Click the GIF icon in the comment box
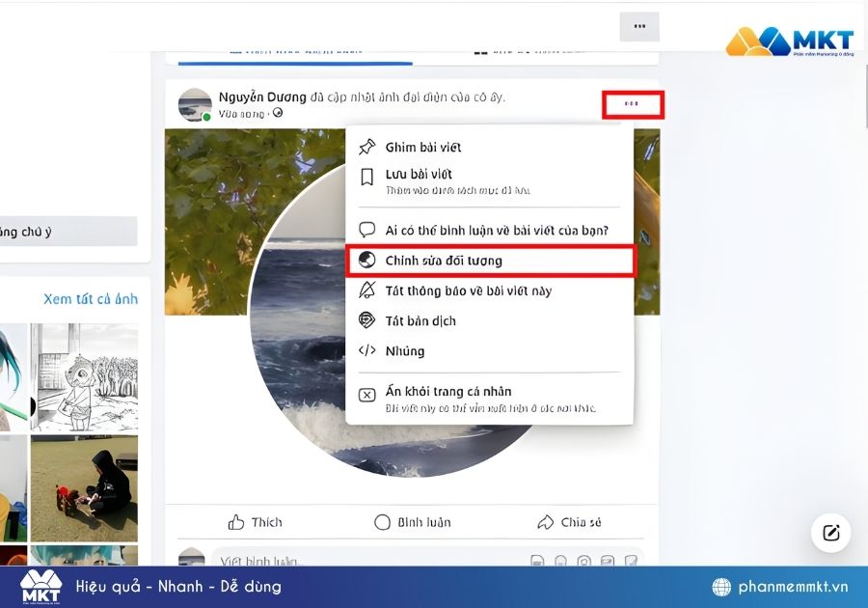The height and width of the screenshot is (608, 868). click(606, 560)
